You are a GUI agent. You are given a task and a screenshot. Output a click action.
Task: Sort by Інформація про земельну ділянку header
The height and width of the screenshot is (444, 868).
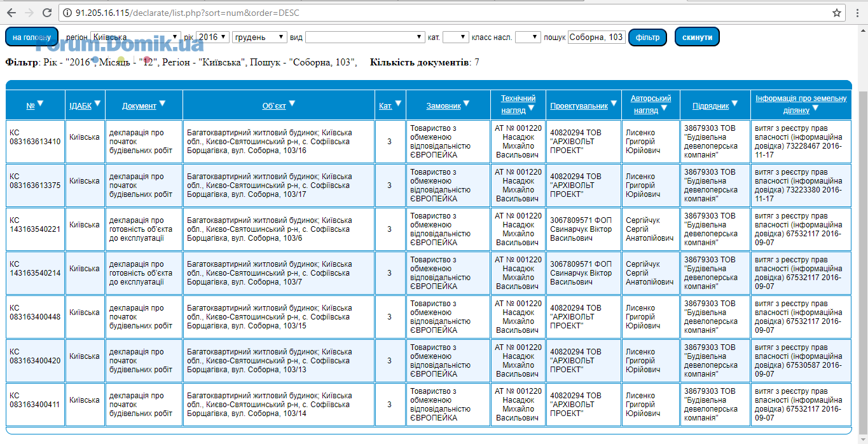pyautogui.click(x=801, y=104)
